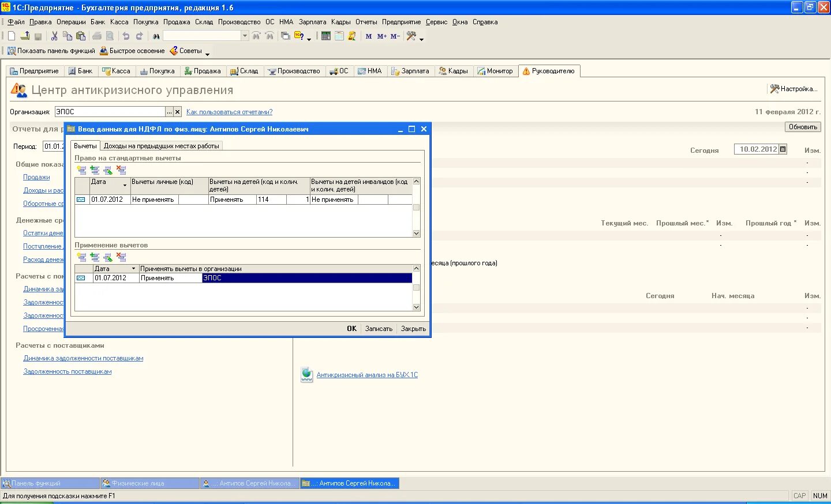Screen dimensions: 831x504
Task: Copy-add row icon in Применение вычетов toolbar
Action: [95, 257]
